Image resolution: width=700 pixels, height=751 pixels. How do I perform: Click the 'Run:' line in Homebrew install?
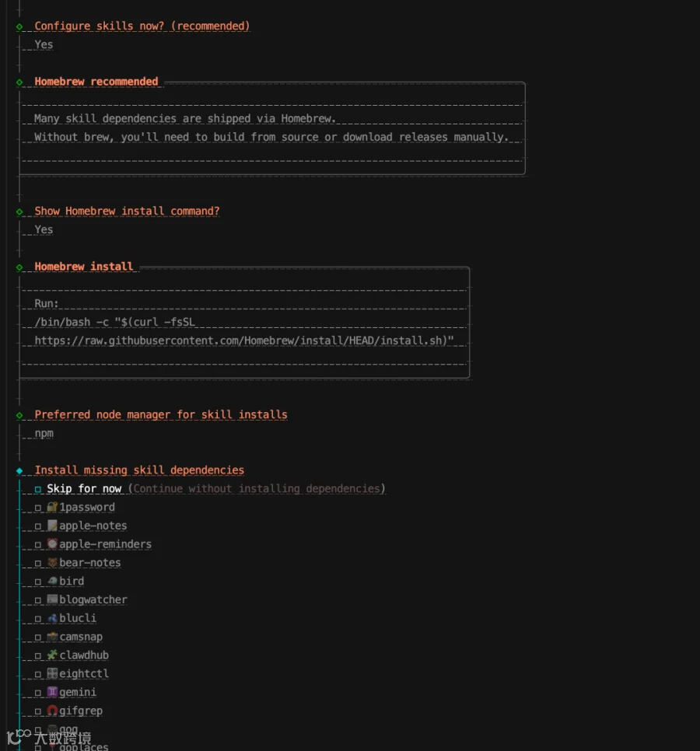pos(47,304)
